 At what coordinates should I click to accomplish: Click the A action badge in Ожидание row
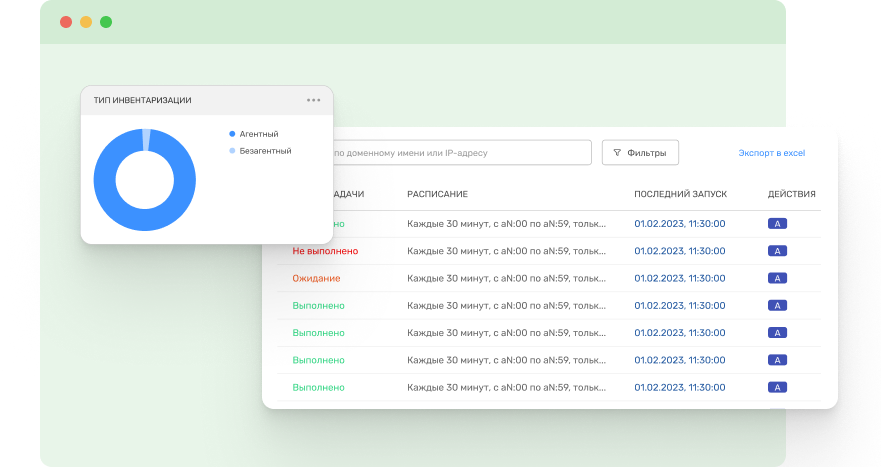(x=777, y=278)
